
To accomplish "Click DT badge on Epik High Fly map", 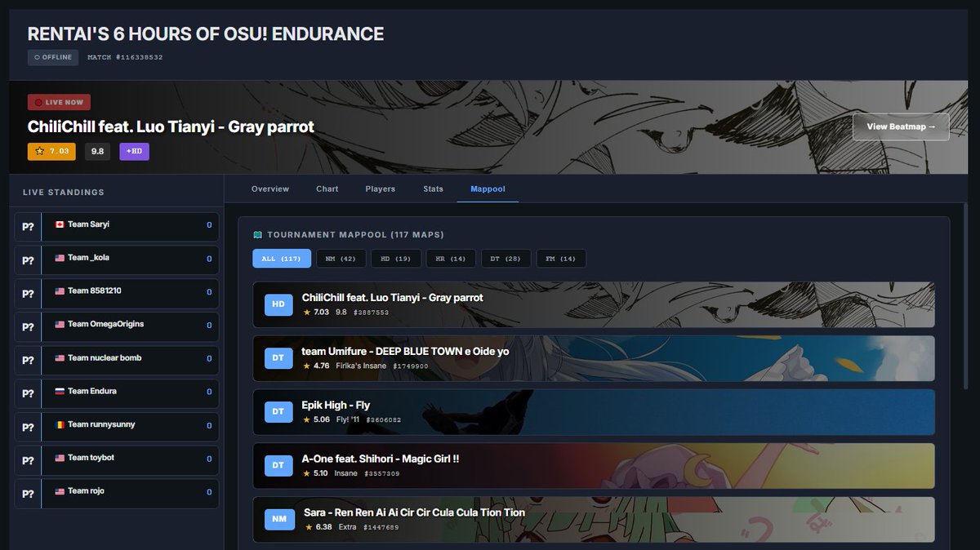I will (x=278, y=412).
